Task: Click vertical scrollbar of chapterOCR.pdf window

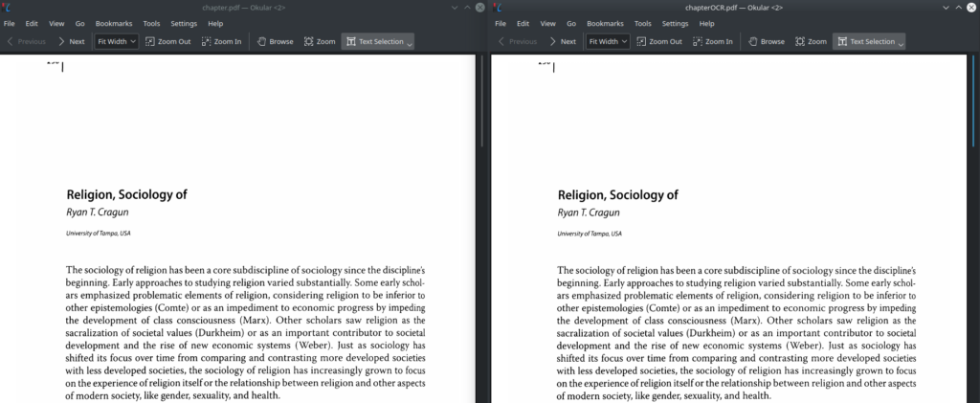Action: [x=973, y=100]
